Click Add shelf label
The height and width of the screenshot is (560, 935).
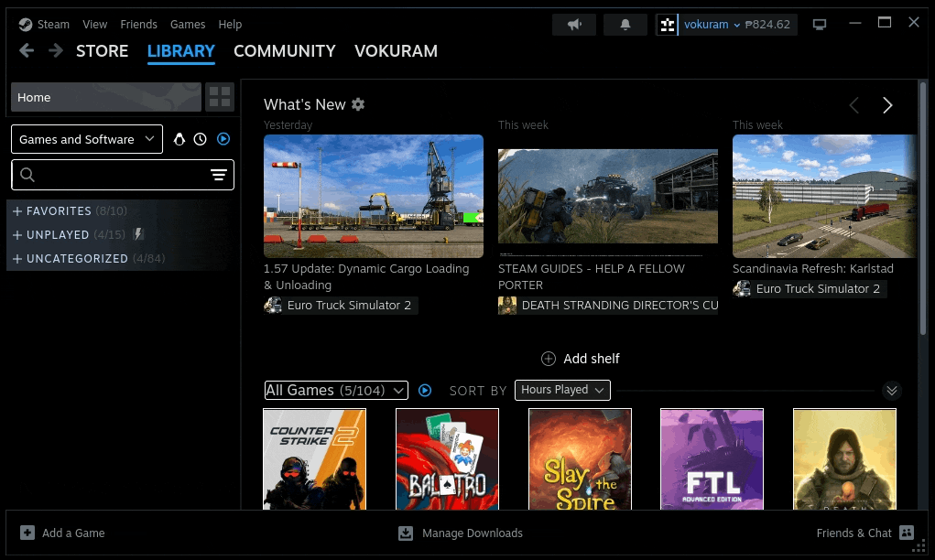[592, 359]
